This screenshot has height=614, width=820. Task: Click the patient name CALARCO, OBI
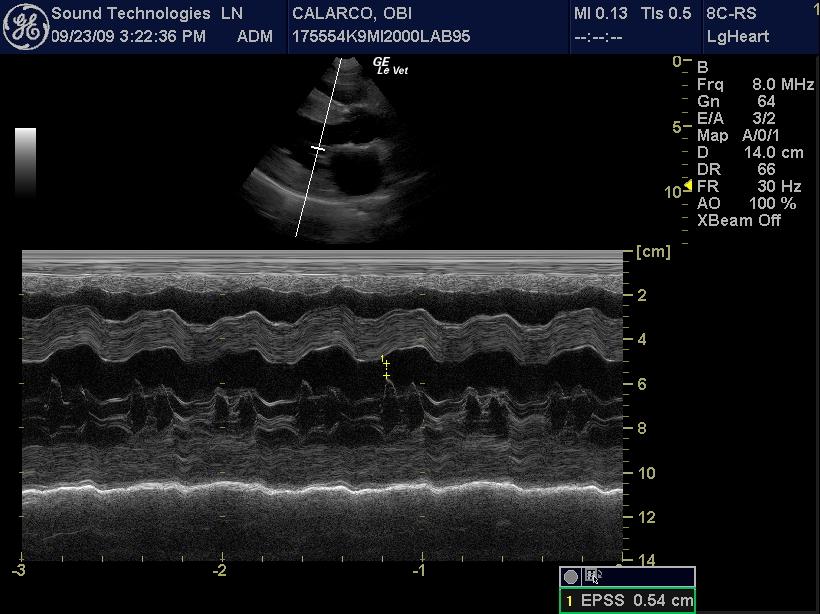click(x=353, y=14)
